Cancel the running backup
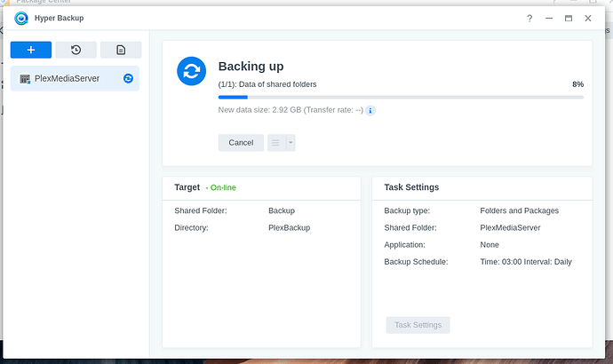The height and width of the screenshot is (364, 613). click(x=241, y=143)
